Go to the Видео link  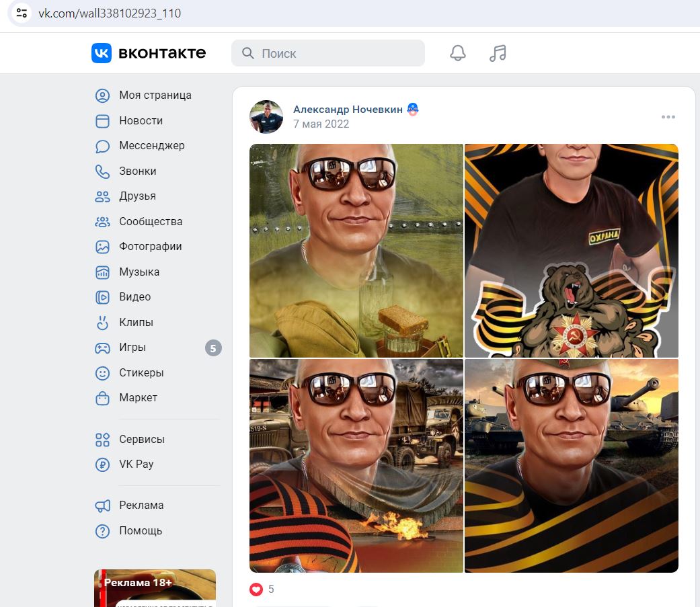click(134, 297)
